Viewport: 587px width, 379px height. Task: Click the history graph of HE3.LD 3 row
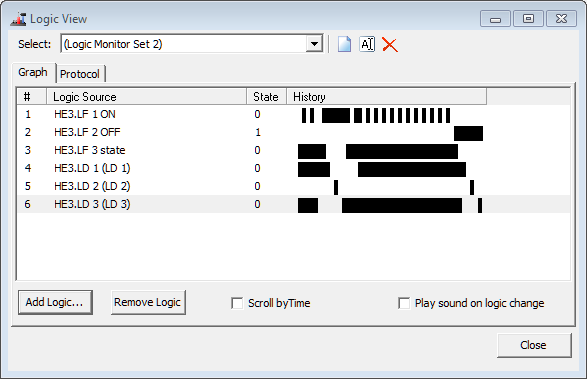(x=390, y=206)
